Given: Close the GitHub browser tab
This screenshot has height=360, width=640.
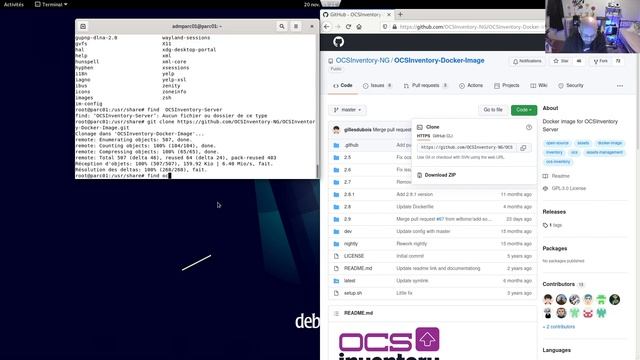Looking at the screenshot, I should pyautogui.click(x=389, y=14).
